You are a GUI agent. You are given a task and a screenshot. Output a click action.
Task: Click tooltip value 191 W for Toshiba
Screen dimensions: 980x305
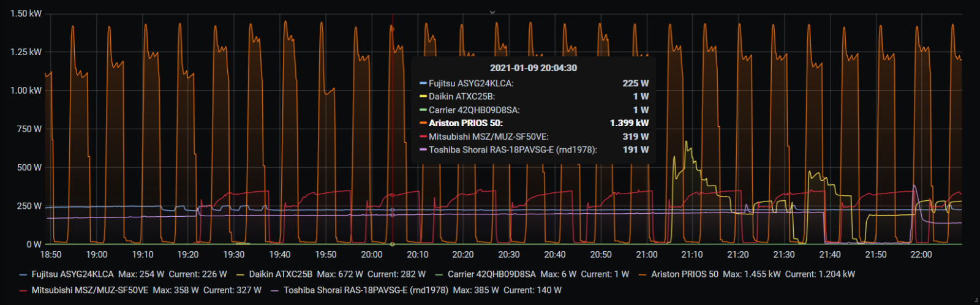pyautogui.click(x=636, y=149)
